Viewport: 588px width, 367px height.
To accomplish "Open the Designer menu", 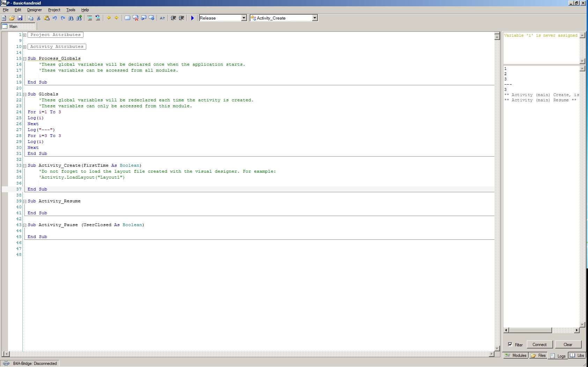I will tap(35, 10).
